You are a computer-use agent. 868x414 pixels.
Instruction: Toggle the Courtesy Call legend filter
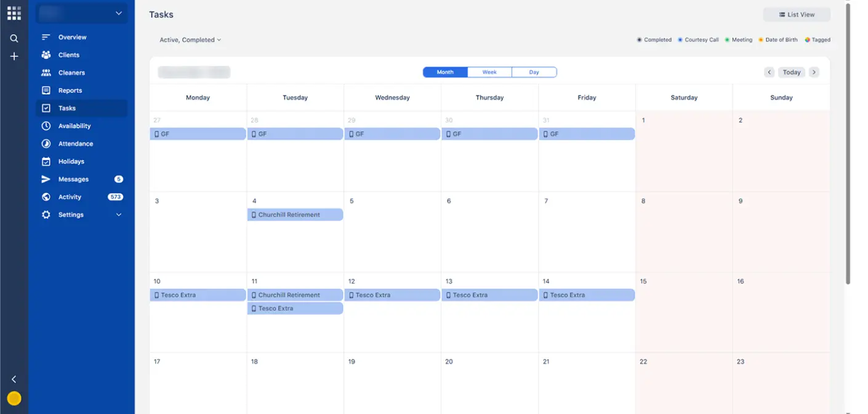tap(698, 40)
